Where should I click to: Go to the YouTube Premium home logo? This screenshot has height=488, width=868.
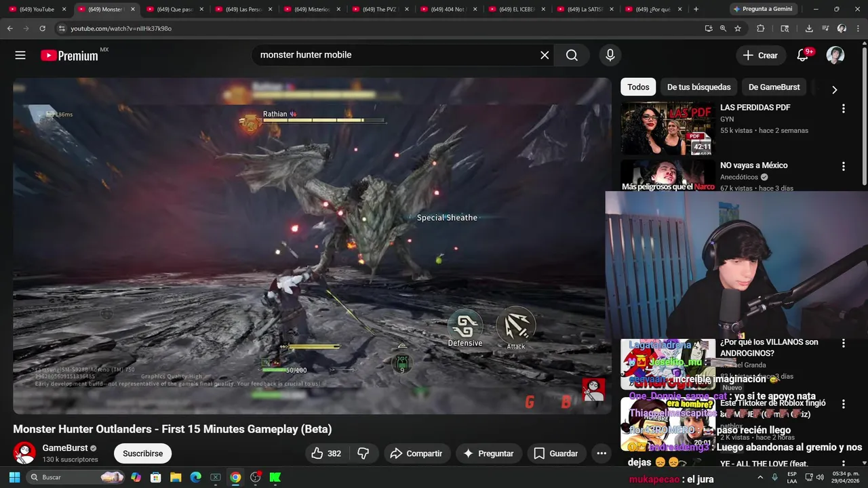click(70, 56)
